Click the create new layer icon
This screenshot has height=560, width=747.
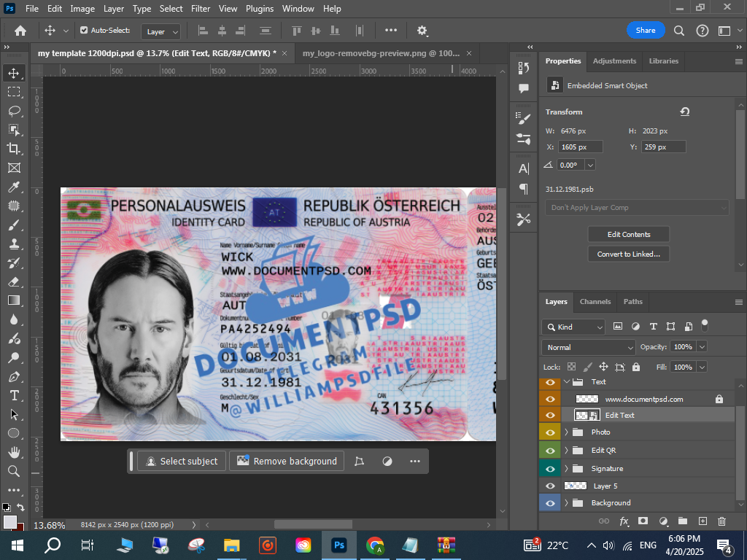tap(703, 521)
